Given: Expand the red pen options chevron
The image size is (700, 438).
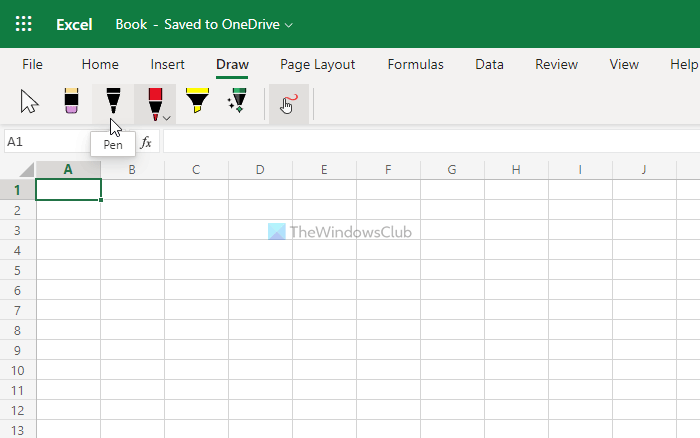Looking at the screenshot, I should pyautogui.click(x=167, y=118).
